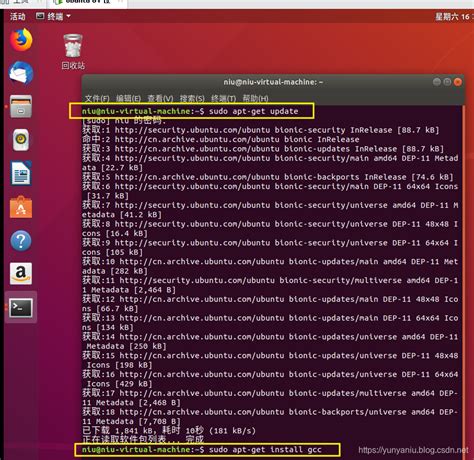The width and height of the screenshot is (474, 460).
Task: Click the 获取:10 bionic-updates/main amd64 line
Action: click(270, 266)
